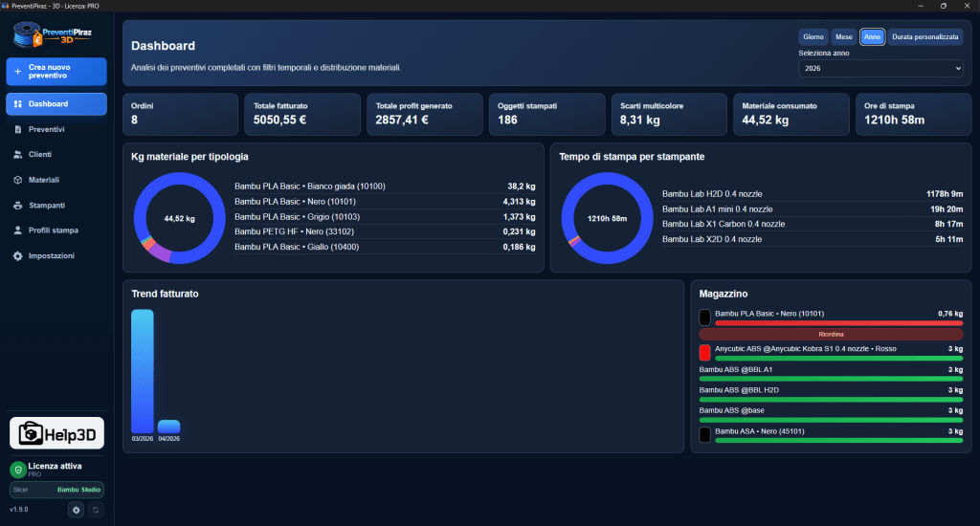Click the 03/2026 revenue bar
Image resolution: width=980 pixels, height=526 pixels.
point(143,371)
